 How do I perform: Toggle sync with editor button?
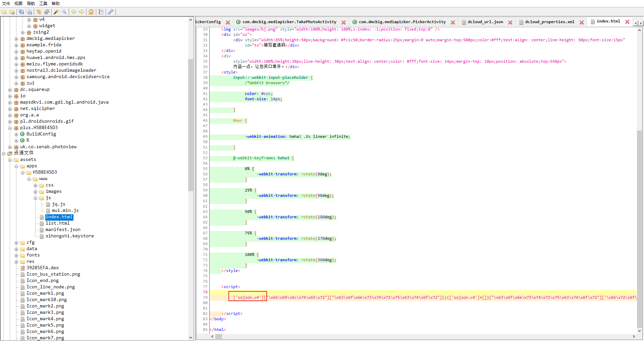[39, 12]
